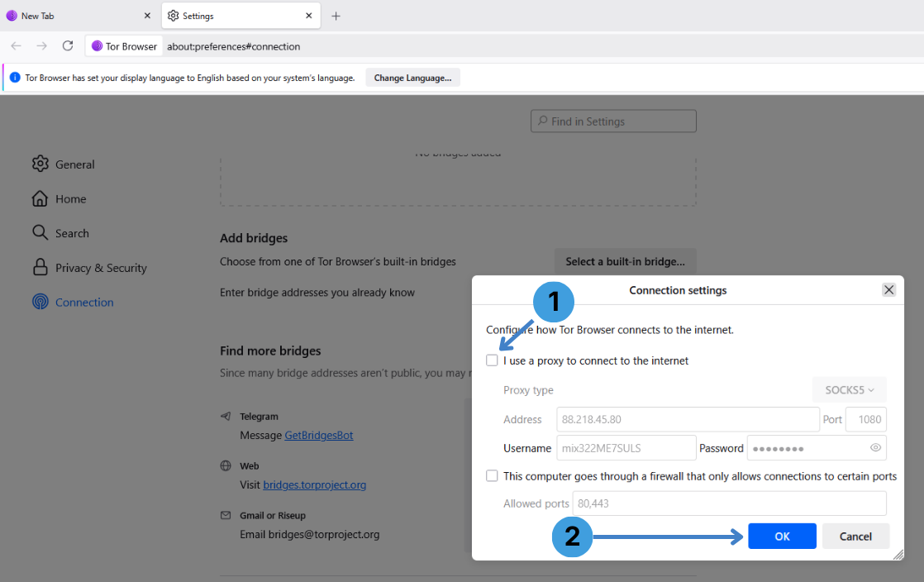Image resolution: width=924 pixels, height=582 pixels.
Task: Click the General gear icon
Action: [40, 164]
